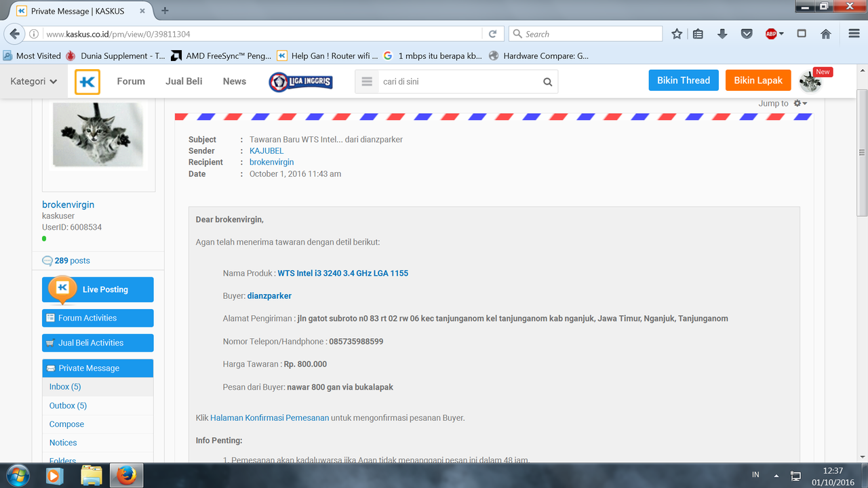The width and height of the screenshot is (868, 488).
Task: Open the buyer dianzparker profile link
Action: click(269, 296)
